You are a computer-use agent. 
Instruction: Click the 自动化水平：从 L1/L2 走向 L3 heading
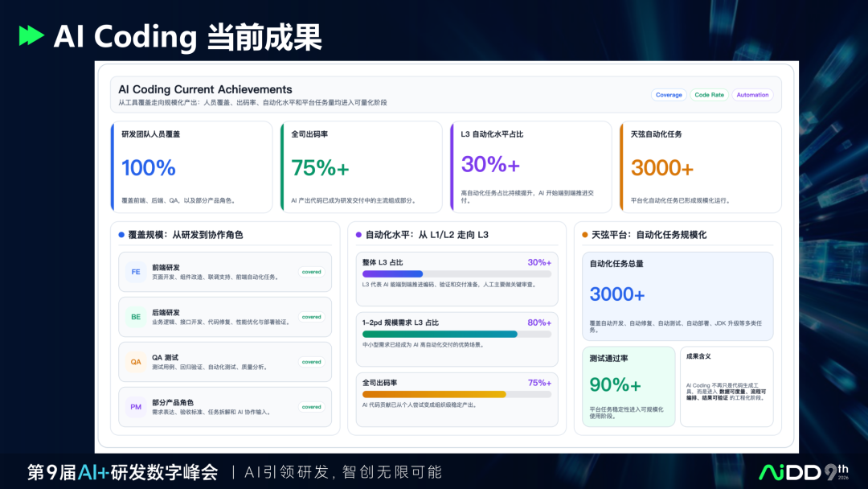[x=427, y=235]
